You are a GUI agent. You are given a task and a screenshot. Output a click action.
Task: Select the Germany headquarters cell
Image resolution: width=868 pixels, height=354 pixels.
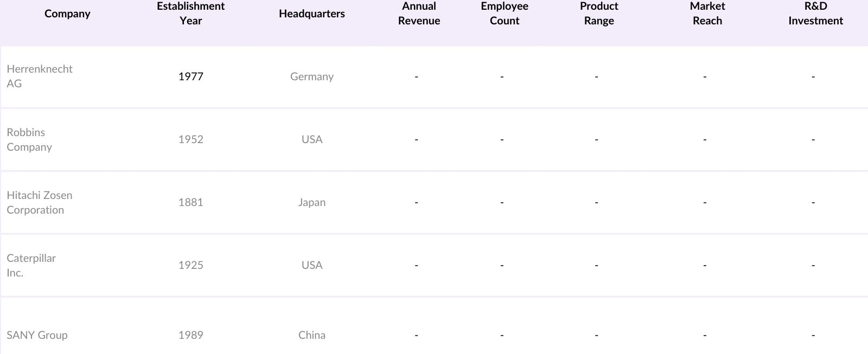tap(311, 76)
